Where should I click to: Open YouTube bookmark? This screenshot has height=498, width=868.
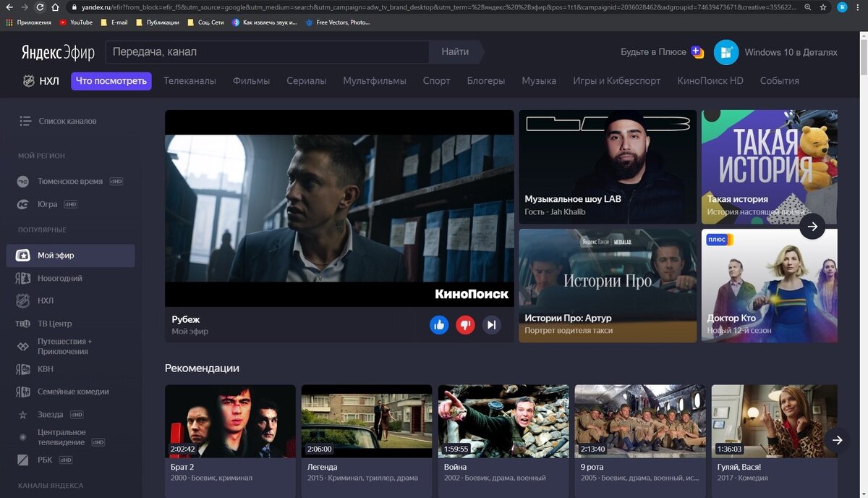click(76, 22)
